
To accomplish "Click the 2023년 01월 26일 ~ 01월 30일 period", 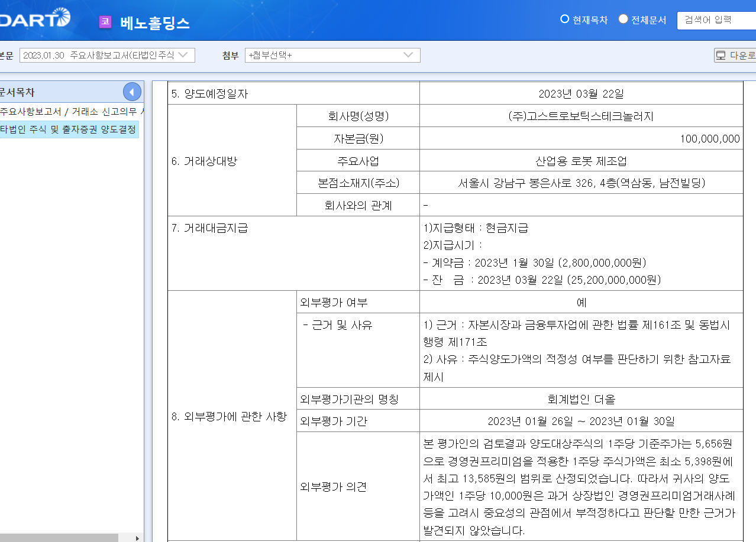I will pyautogui.click(x=581, y=421).
